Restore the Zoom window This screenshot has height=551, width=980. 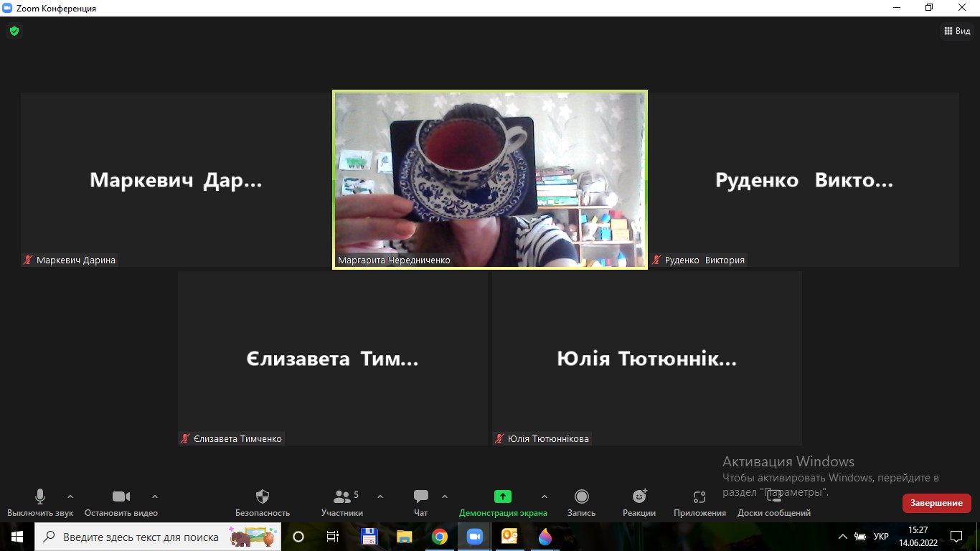pos(929,8)
